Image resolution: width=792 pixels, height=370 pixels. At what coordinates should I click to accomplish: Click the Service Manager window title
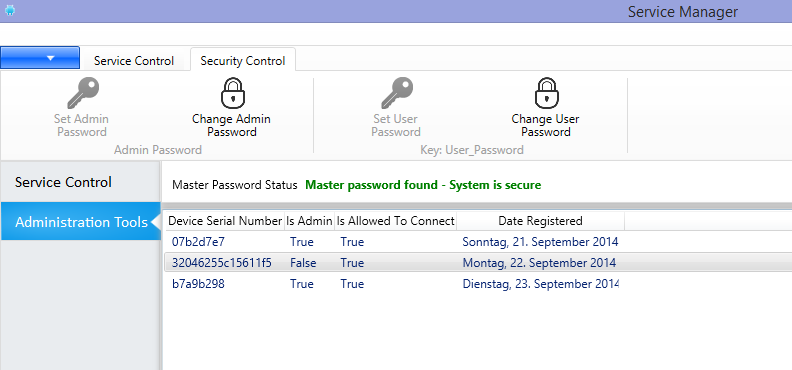pyautogui.click(x=683, y=12)
